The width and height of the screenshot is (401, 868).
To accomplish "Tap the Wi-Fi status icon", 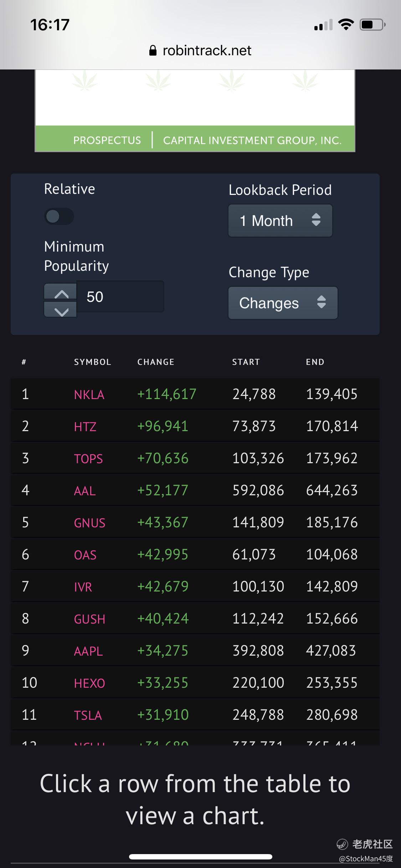I will 346,25.
